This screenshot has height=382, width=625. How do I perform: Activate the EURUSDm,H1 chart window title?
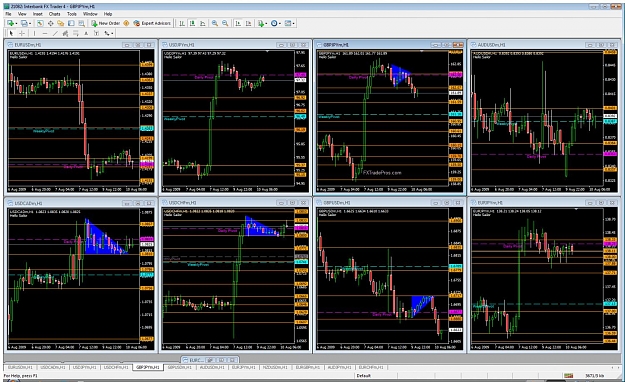point(28,45)
